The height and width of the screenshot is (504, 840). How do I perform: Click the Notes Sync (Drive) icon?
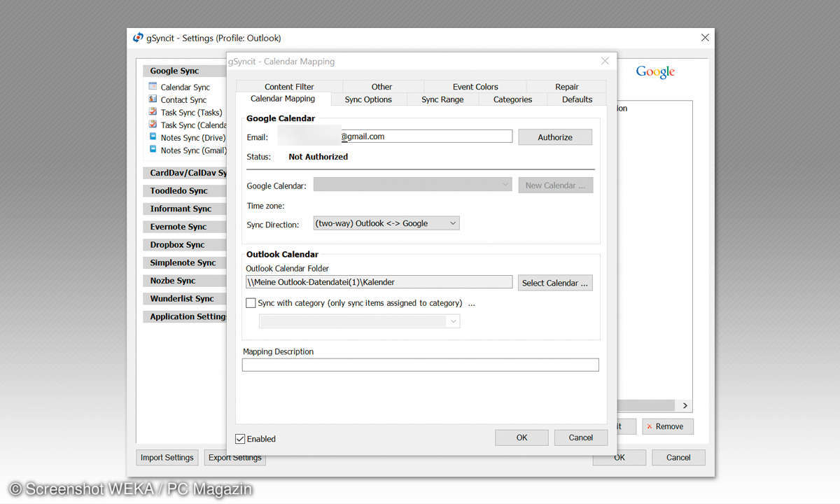tap(153, 137)
